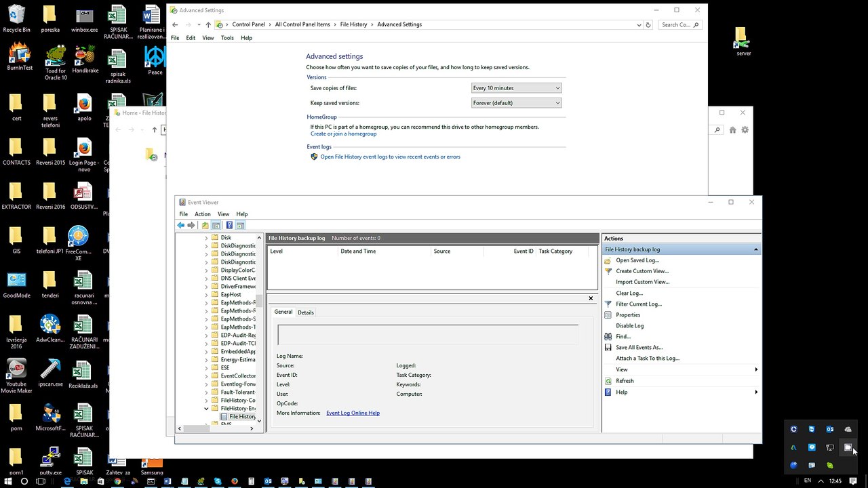Screen dimensions: 868x488
Task: Click the Back arrow in Event Viewer toolbar
Action: (181, 225)
